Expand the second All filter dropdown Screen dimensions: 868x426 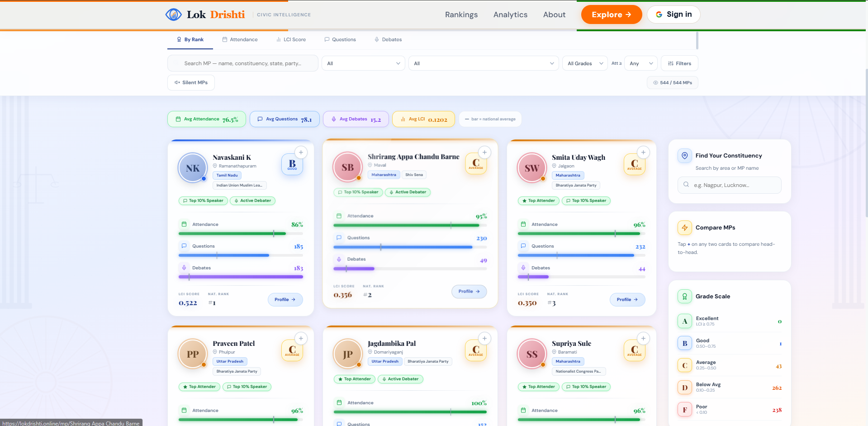[483, 63]
